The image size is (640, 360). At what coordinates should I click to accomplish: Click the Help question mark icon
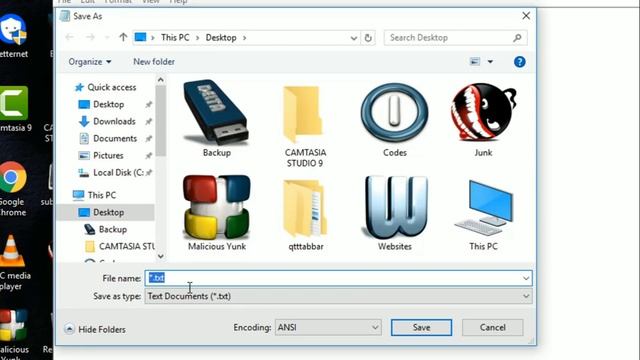[x=519, y=62]
